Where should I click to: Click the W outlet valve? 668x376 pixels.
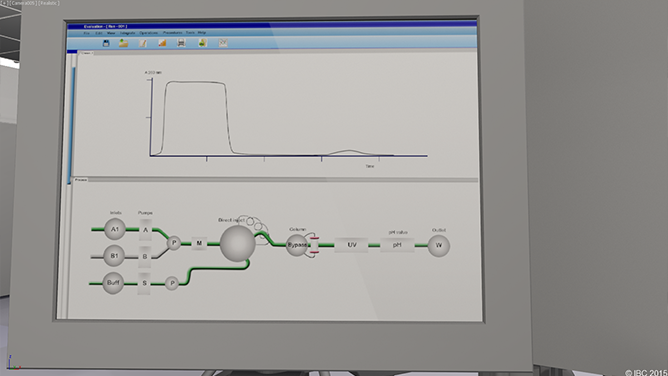438,245
